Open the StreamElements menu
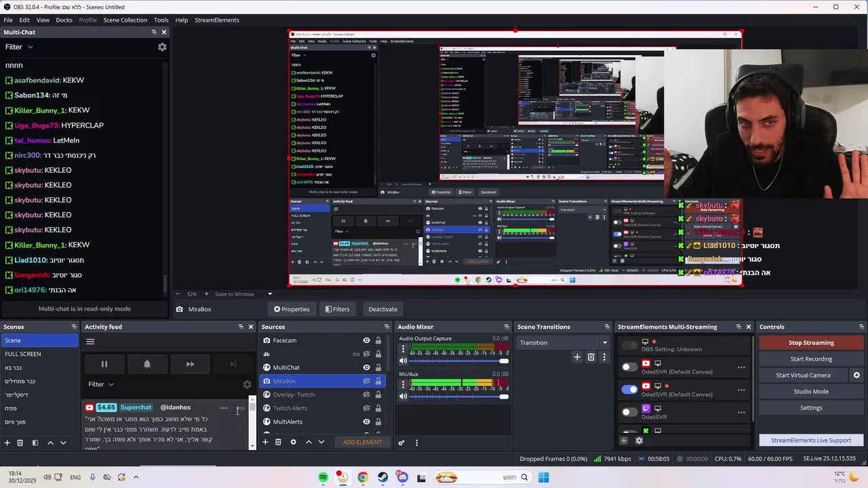The width and height of the screenshot is (868, 488). (x=217, y=20)
